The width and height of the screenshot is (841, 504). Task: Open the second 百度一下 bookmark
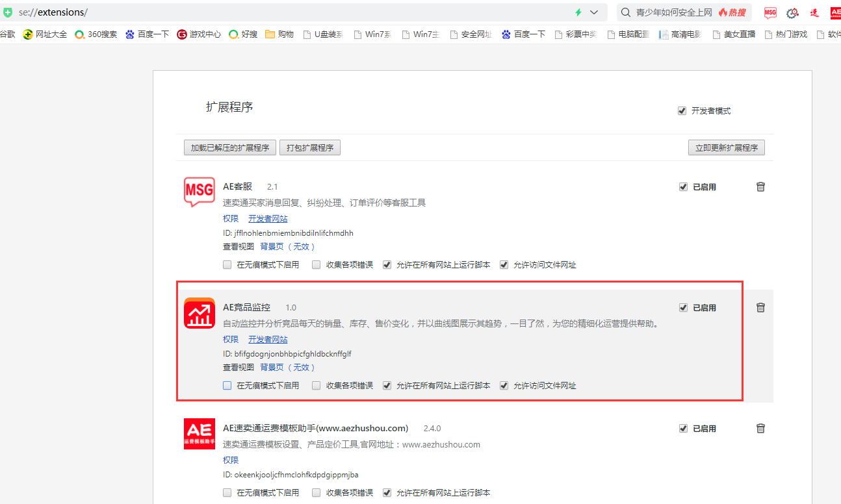pyautogui.click(x=524, y=34)
